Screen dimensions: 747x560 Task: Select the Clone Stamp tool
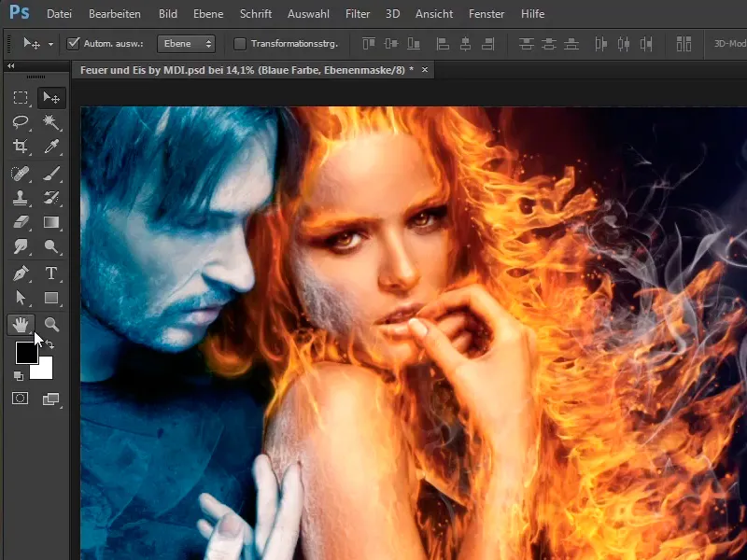pyautogui.click(x=21, y=198)
